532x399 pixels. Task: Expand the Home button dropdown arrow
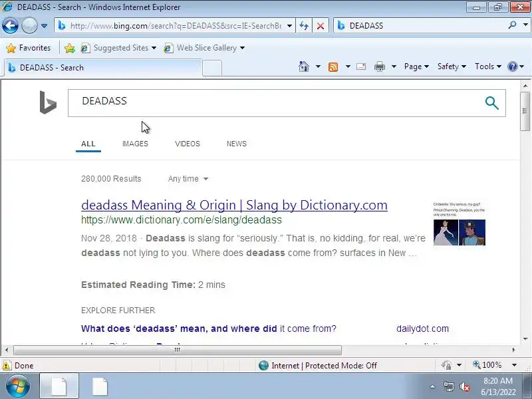point(318,66)
